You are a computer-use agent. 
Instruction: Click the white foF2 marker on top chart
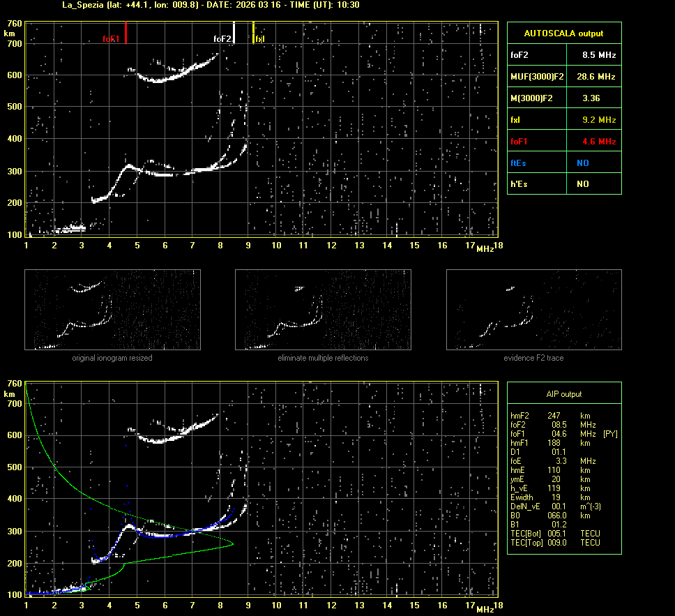[234, 33]
